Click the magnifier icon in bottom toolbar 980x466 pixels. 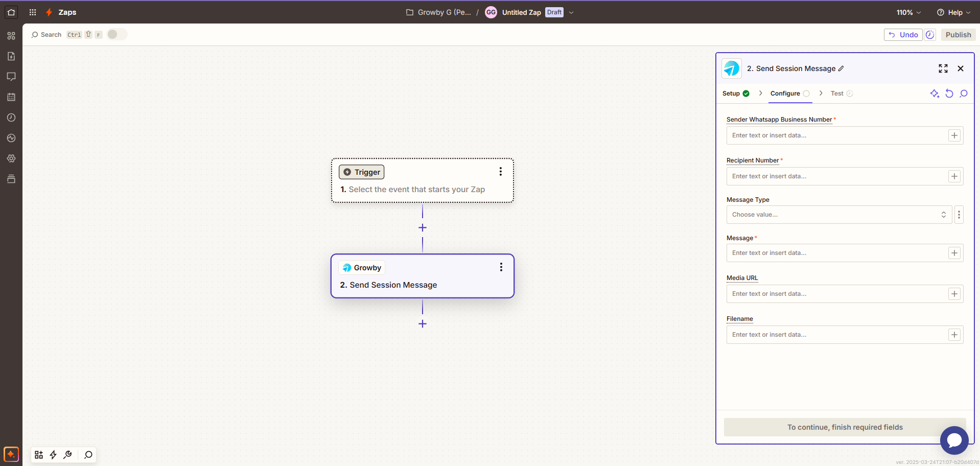click(88, 455)
